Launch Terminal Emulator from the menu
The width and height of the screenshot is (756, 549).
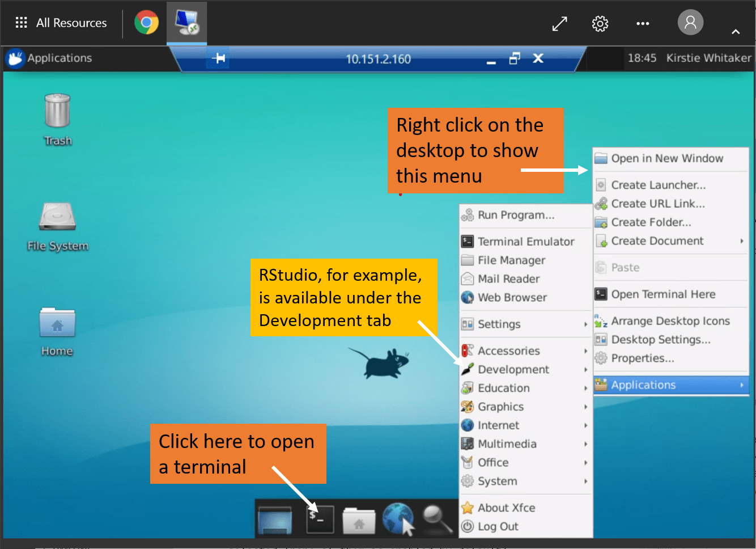(x=525, y=242)
